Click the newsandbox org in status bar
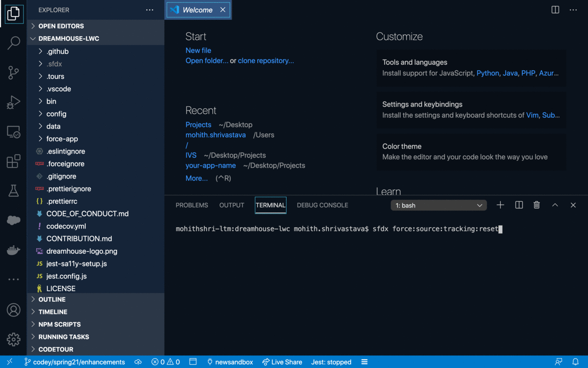This screenshot has width=588, height=368. tap(230, 362)
